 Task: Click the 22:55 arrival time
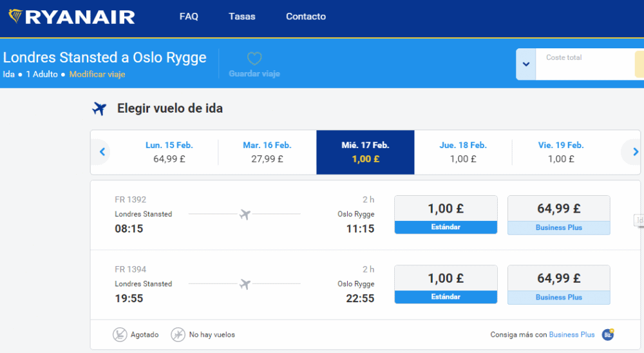click(x=360, y=298)
